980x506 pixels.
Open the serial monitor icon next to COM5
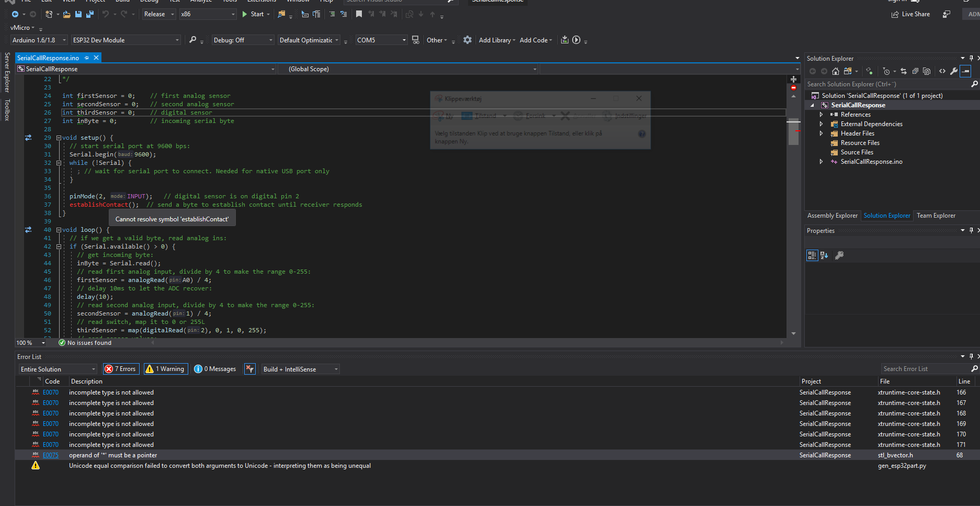pyautogui.click(x=415, y=40)
